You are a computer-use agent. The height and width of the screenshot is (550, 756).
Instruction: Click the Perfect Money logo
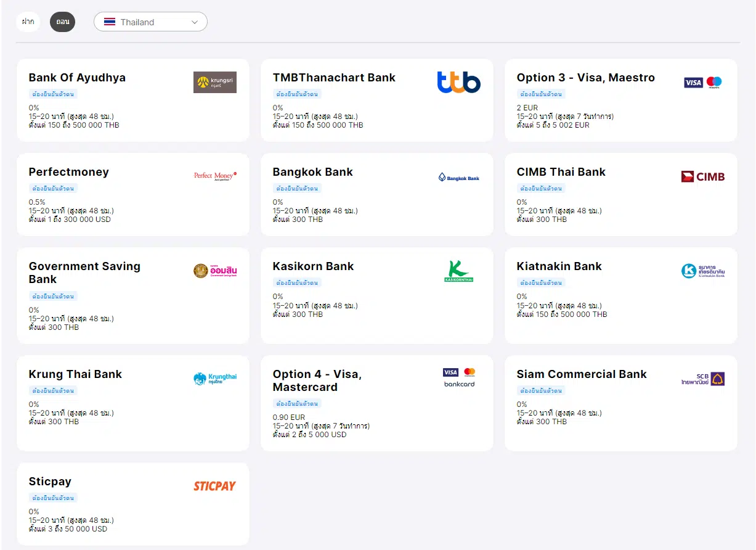[x=215, y=176]
